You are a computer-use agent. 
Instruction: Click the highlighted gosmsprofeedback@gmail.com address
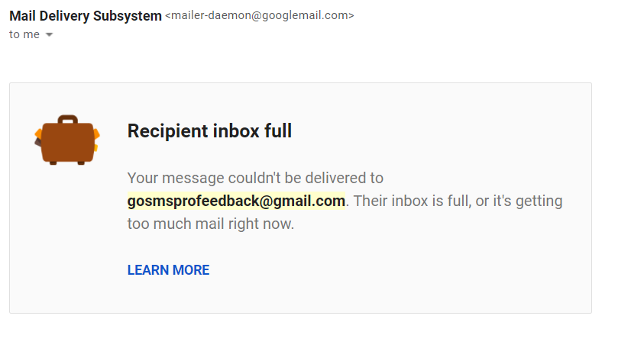coord(236,201)
